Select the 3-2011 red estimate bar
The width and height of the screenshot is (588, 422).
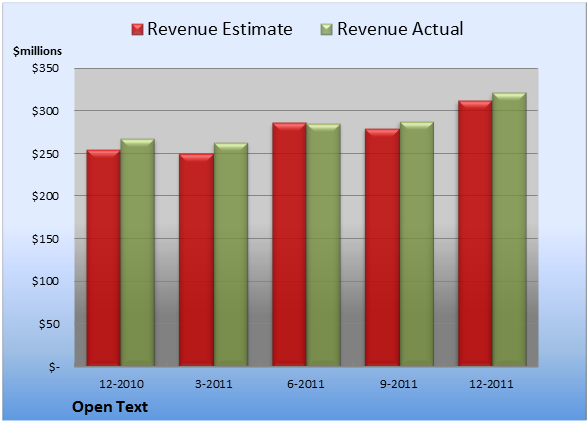[x=196, y=260]
